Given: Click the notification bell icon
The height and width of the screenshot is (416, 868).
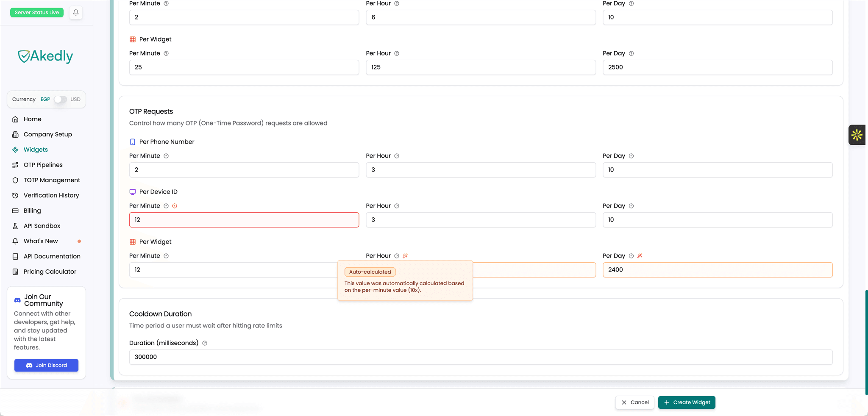Looking at the screenshot, I should click(x=76, y=13).
